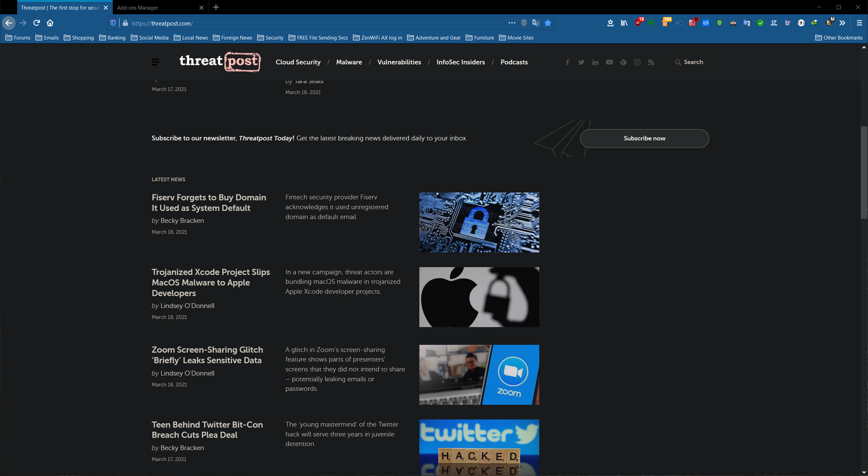Switch to the Add-ons Manager tab
This screenshot has width=868, height=476.
[138, 7]
